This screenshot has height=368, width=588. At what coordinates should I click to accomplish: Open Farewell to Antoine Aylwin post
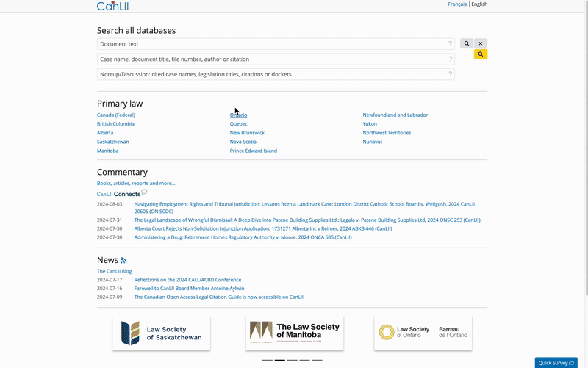[189, 289]
